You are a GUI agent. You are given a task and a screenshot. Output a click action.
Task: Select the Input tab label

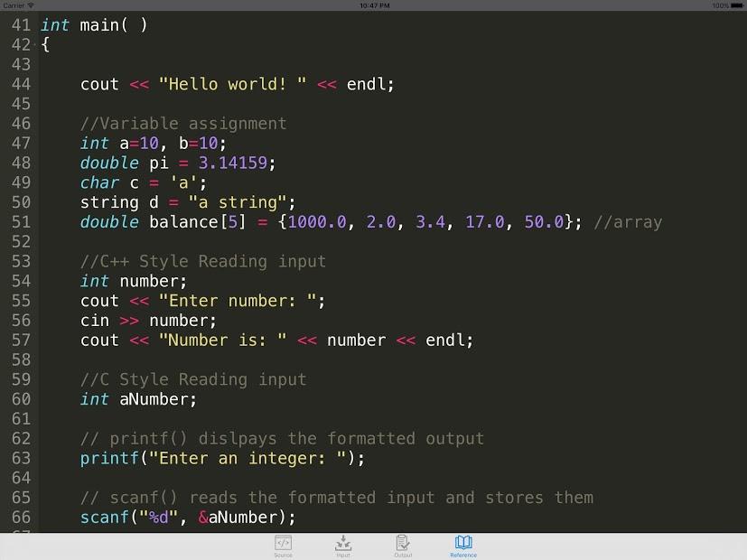pos(343,555)
